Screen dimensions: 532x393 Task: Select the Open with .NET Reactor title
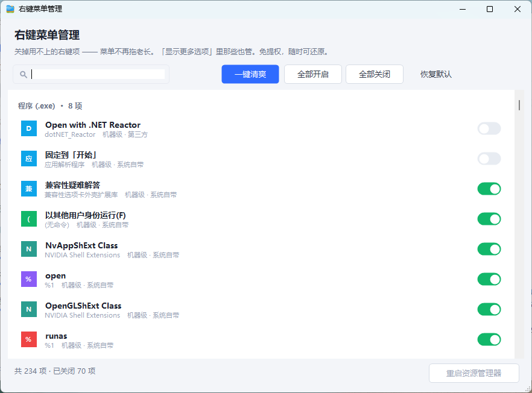coord(93,125)
